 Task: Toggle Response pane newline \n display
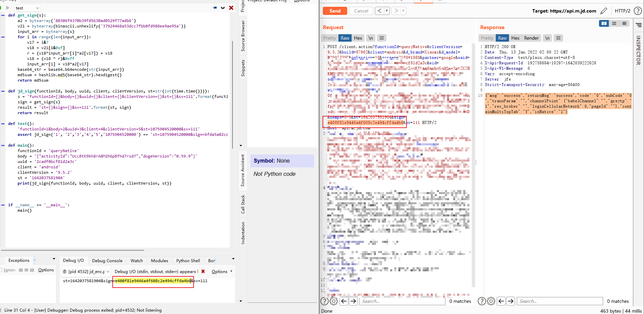coord(547,38)
